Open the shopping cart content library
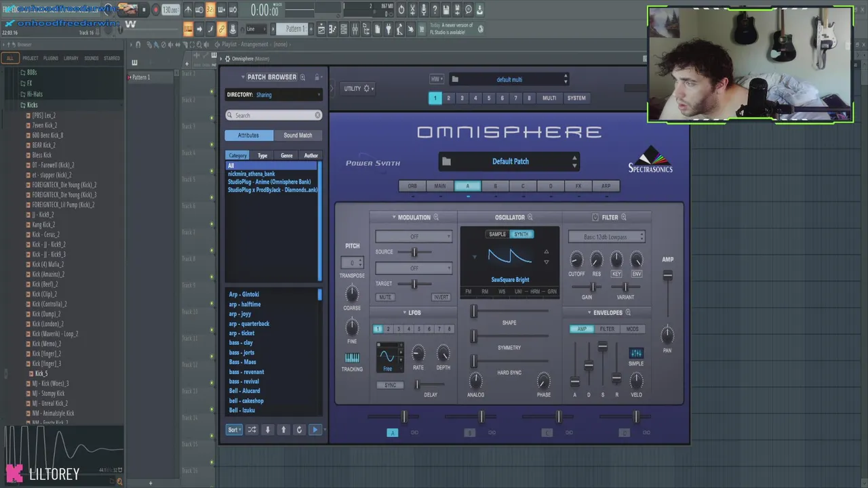The image size is (868, 488). [x=422, y=29]
